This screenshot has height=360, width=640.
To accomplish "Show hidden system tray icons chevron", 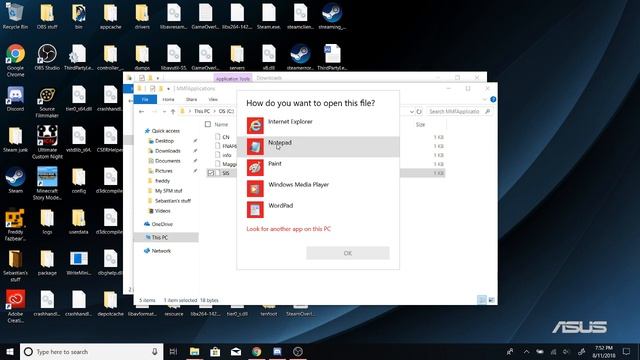I will [527, 351].
